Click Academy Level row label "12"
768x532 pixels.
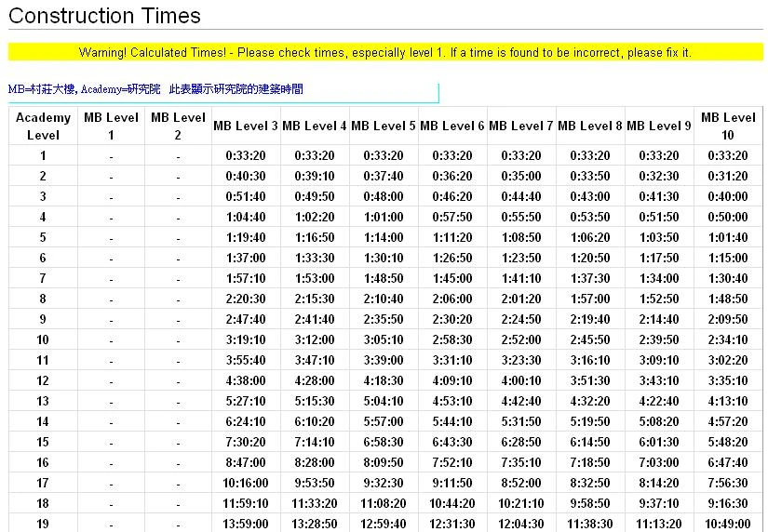(43, 380)
